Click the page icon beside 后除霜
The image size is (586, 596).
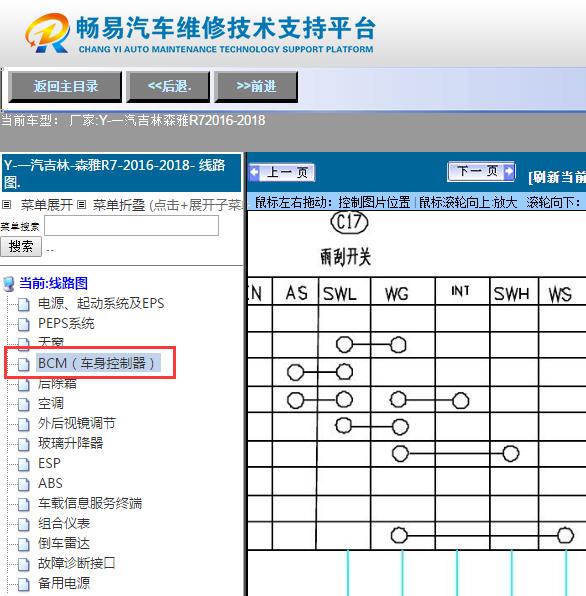point(24,384)
